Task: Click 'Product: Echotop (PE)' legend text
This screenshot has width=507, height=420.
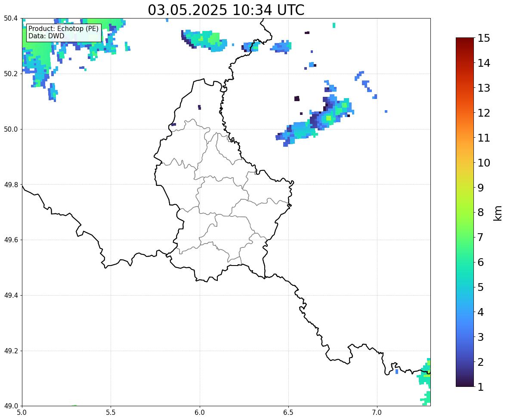Action: tap(63, 28)
